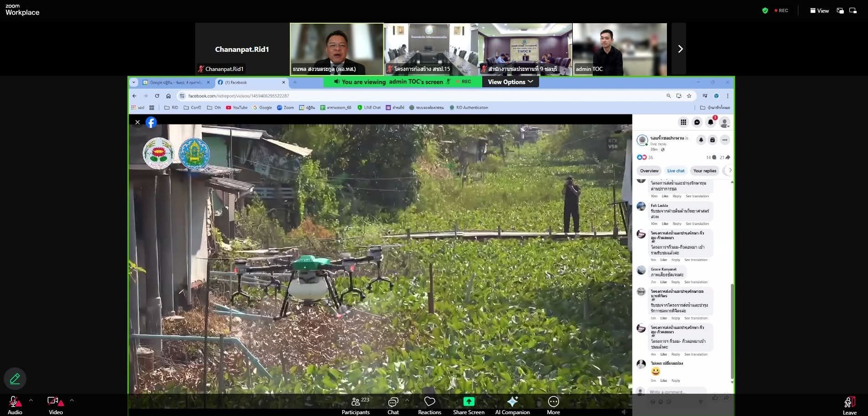Click the Your replies button
The width and height of the screenshot is (868, 416).
pyautogui.click(x=704, y=171)
